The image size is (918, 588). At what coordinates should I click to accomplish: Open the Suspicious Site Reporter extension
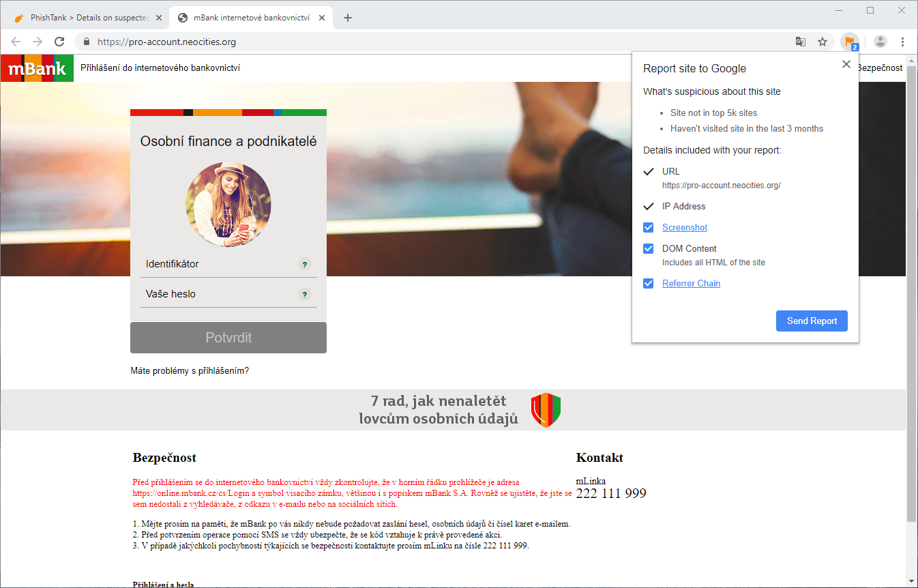coord(849,42)
